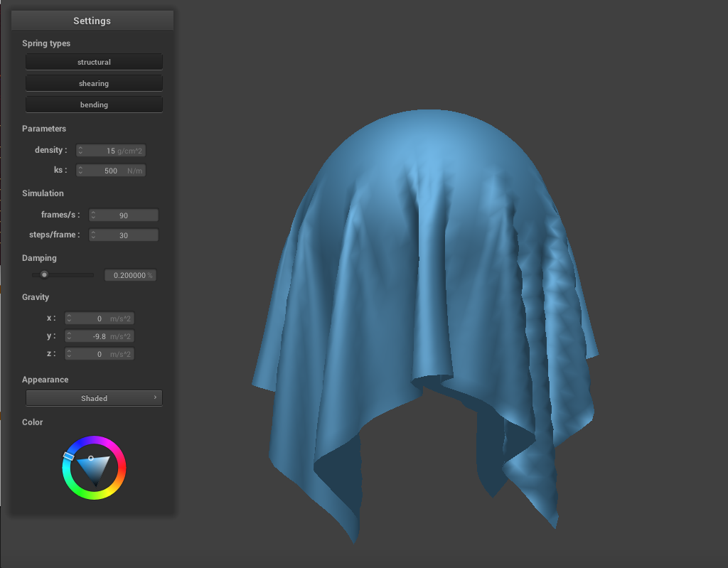Click the gravity z stepper arrows
Screen dimensions: 728x568
(x=69, y=354)
